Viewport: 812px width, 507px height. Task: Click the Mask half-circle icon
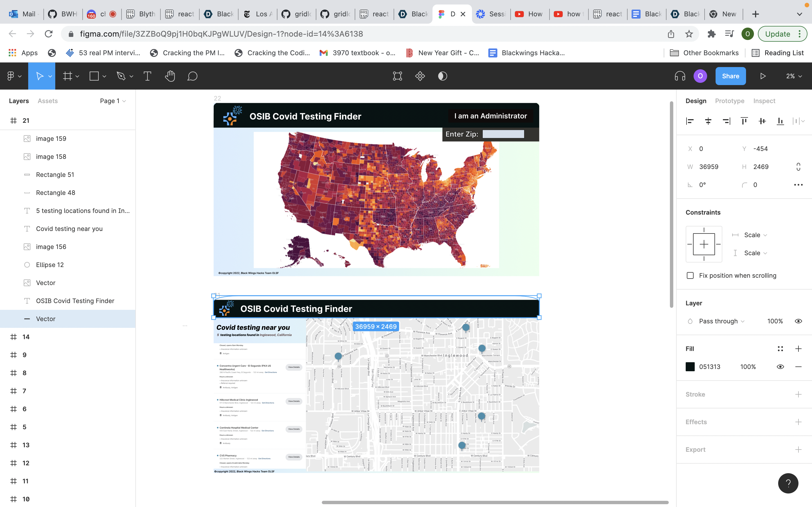pyautogui.click(x=442, y=76)
